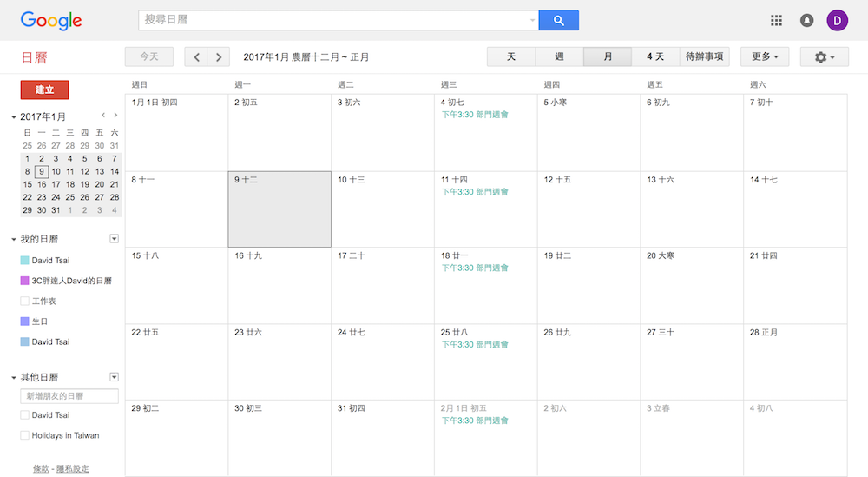
Task: Toggle the 生日 calendar visibility
Action: [25, 321]
